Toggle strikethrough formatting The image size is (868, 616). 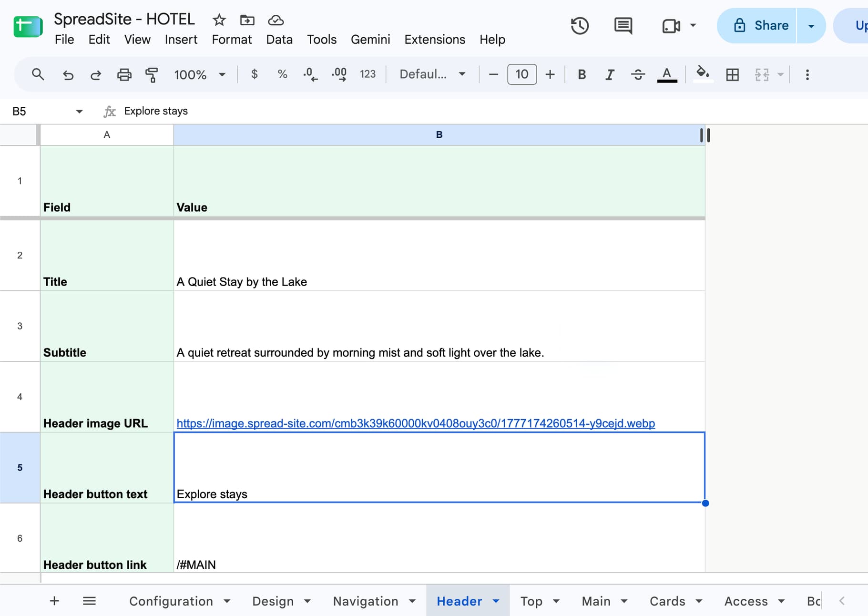click(x=638, y=74)
